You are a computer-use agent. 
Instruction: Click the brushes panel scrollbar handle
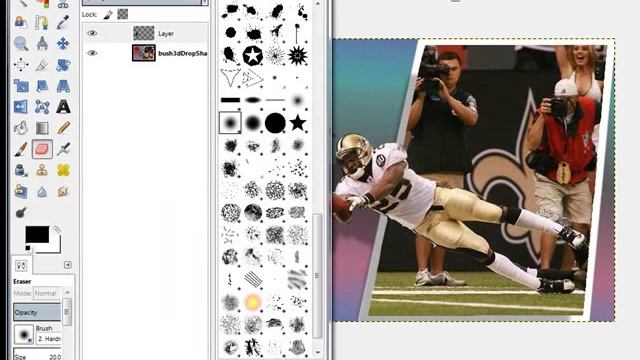(x=317, y=276)
